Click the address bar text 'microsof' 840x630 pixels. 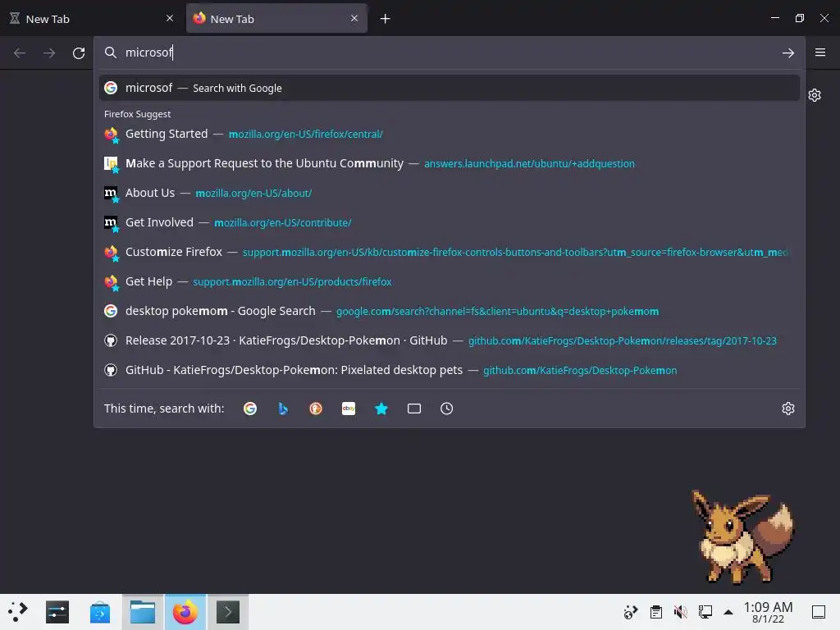[148, 52]
